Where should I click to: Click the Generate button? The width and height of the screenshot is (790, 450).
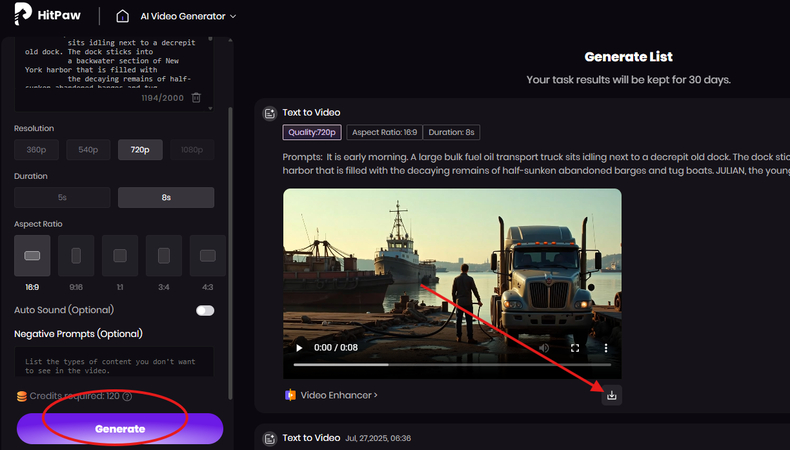(120, 429)
